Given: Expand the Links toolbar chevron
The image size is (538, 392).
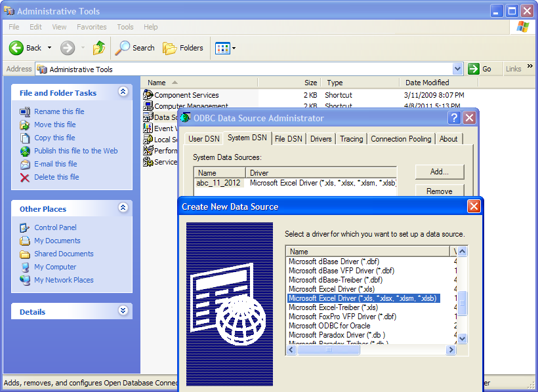Looking at the screenshot, I should [x=529, y=66].
